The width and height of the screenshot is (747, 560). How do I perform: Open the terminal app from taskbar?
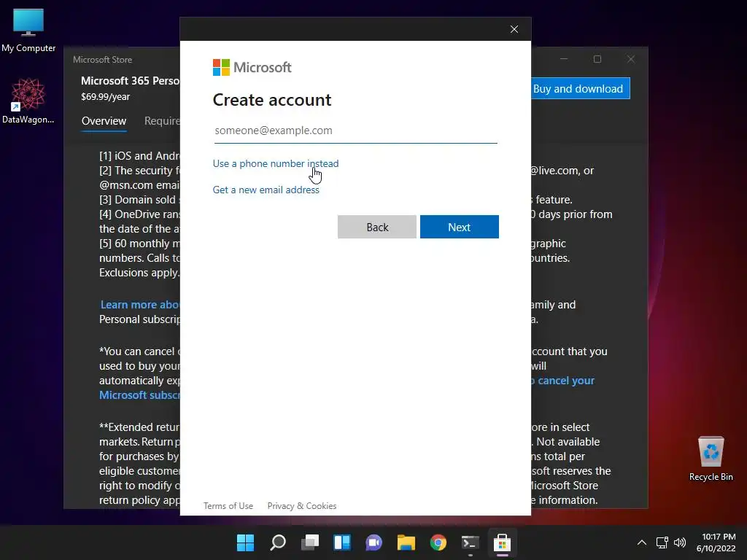pos(471,542)
